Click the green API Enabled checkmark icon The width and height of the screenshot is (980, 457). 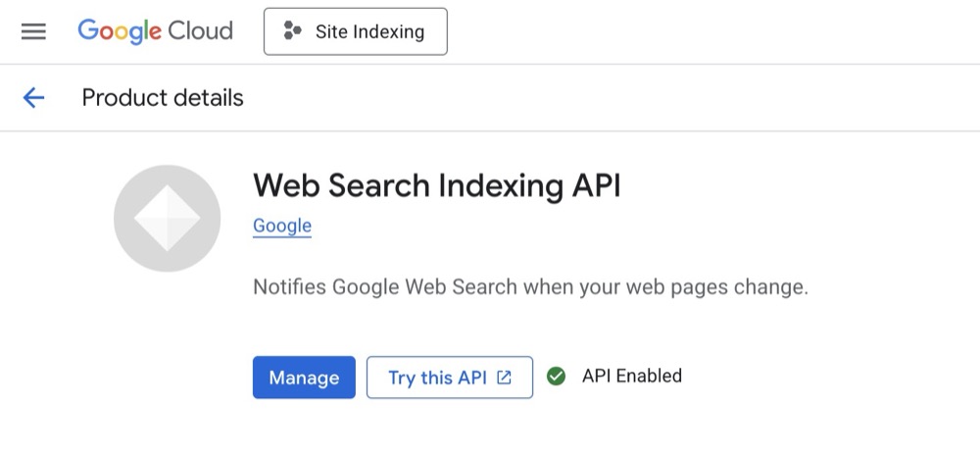tap(557, 377)
